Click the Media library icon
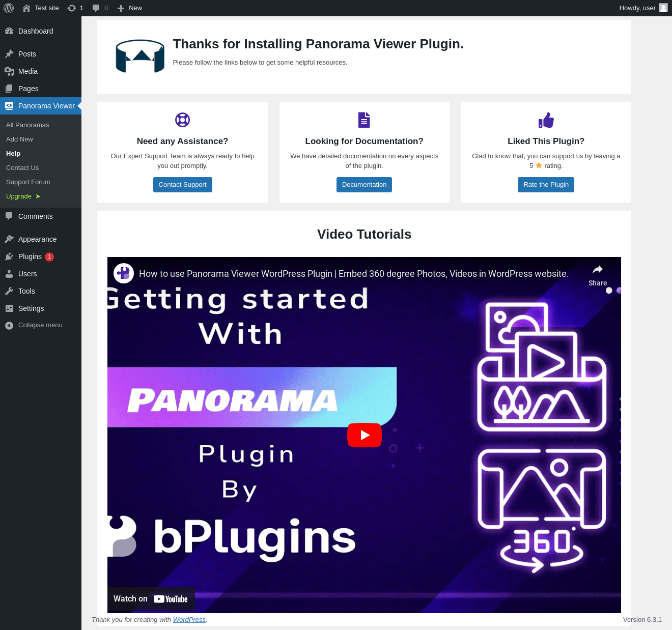Image resolution: width=672 pixels, height=630 pixels. point(9,71)
